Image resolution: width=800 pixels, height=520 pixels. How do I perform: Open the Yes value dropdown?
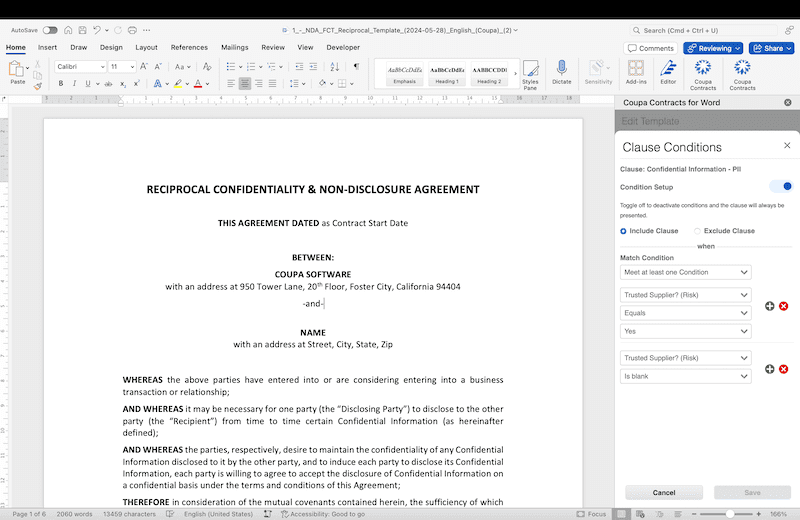point(685,331)
